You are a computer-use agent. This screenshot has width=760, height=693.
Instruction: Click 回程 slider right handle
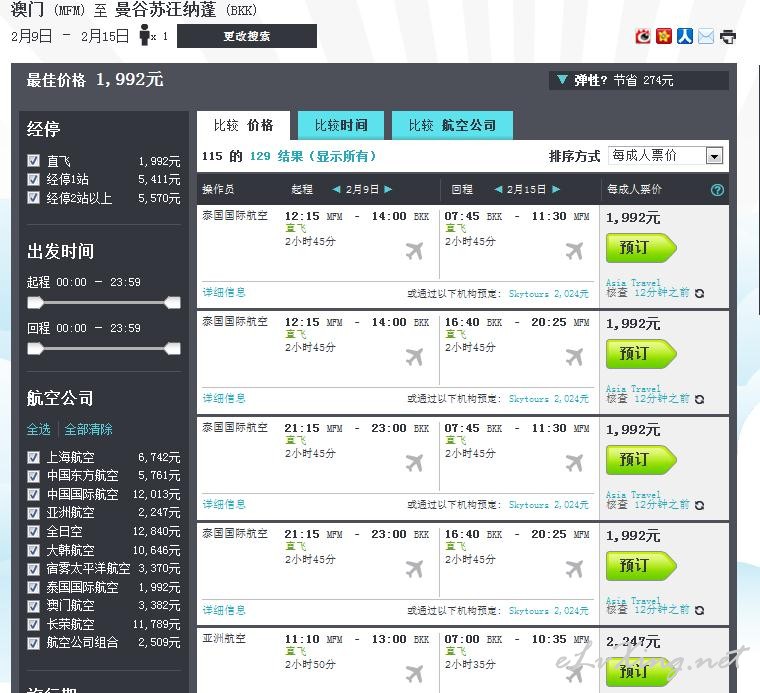click(173, 349)
